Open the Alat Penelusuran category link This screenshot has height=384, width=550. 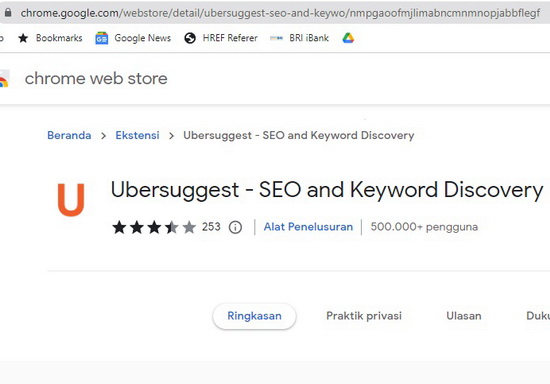click(308, 227)
